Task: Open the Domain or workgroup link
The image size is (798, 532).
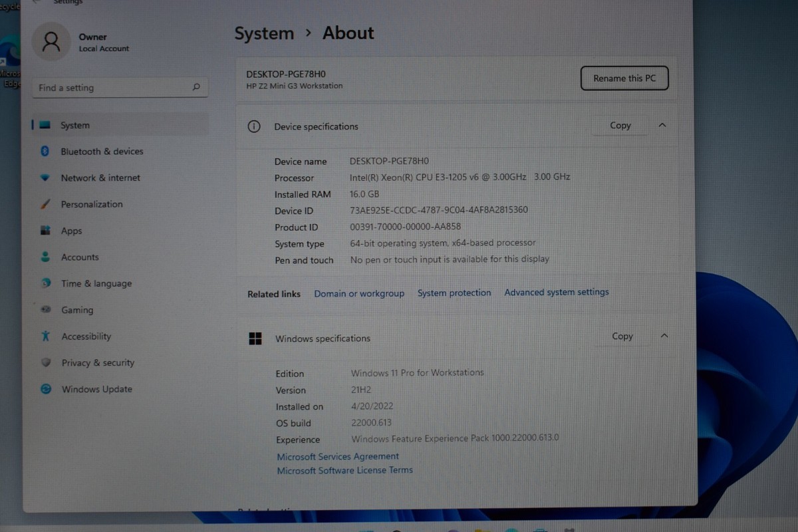Action: 359,293
